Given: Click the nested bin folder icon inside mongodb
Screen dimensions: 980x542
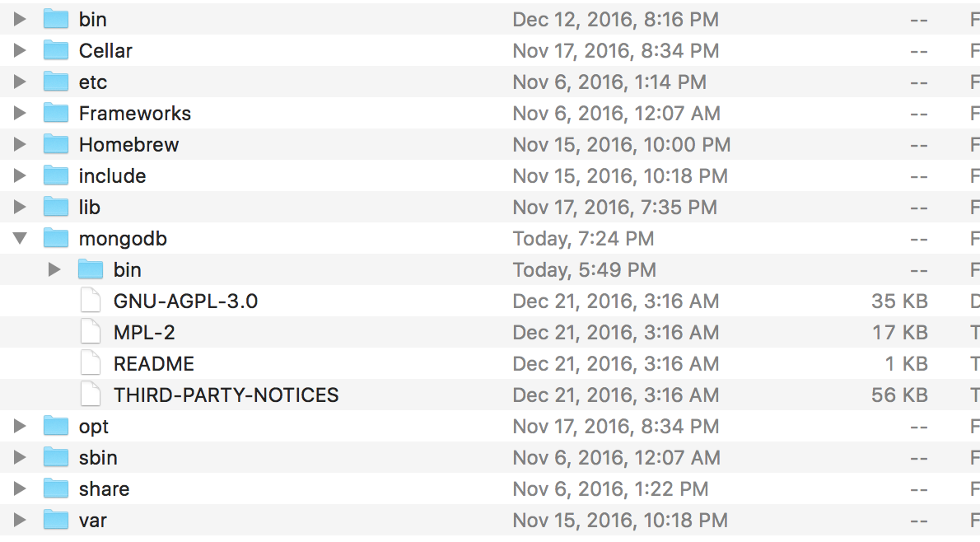Looking at the screenshot, I should pyautogui.click(x=91, y=269).
